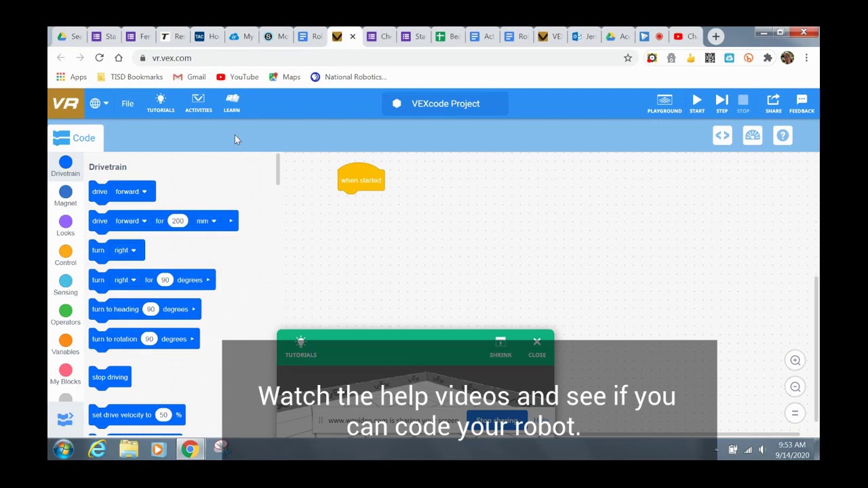Viewport: 868px width, 488px height.
Task: Open the mm units dropdown
Action: coord(207,221)
